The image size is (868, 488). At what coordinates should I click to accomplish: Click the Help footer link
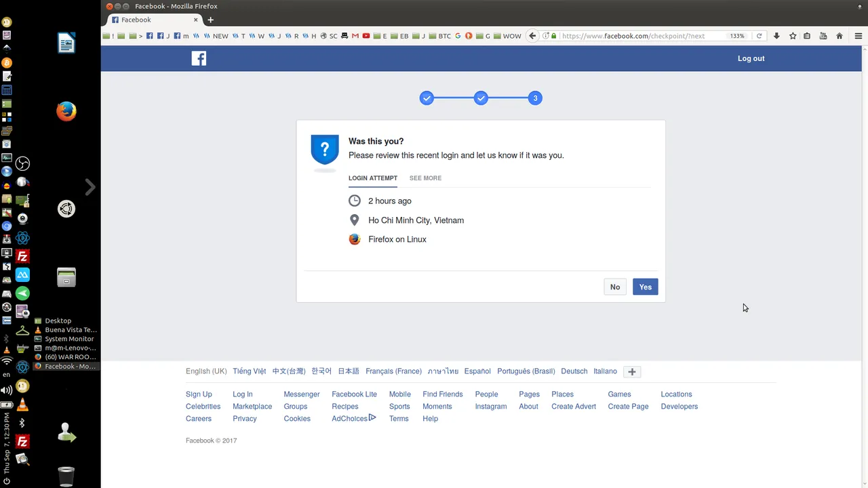[430, 419]
